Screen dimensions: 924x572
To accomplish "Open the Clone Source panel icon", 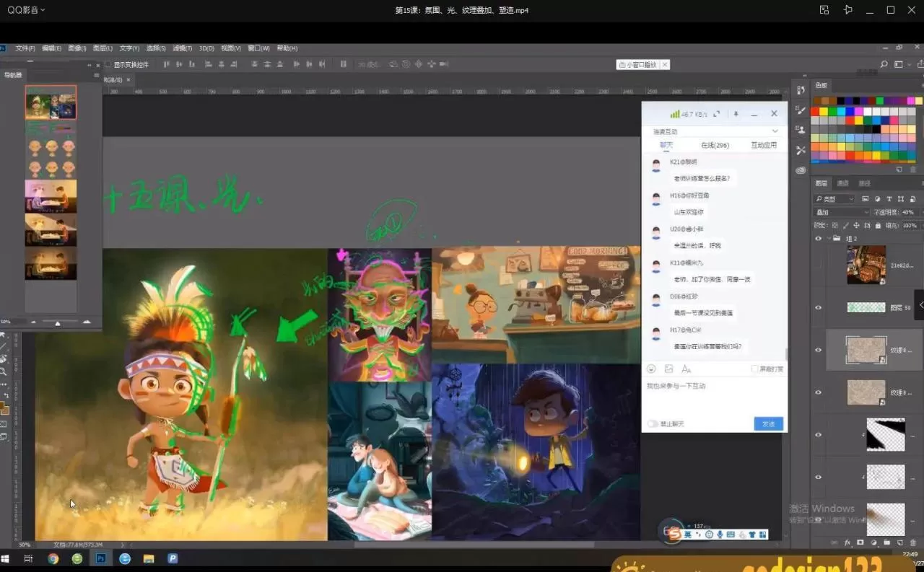I will (x=801, y=130).
